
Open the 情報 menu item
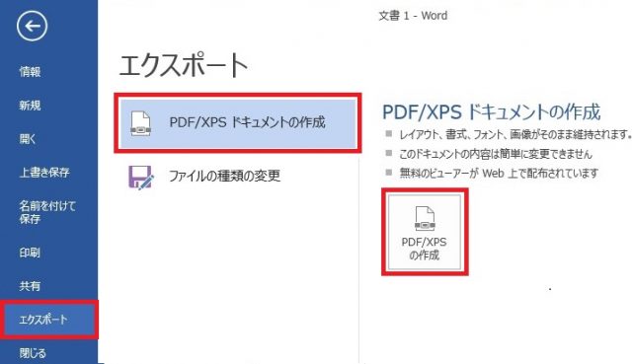pos(30,72)
